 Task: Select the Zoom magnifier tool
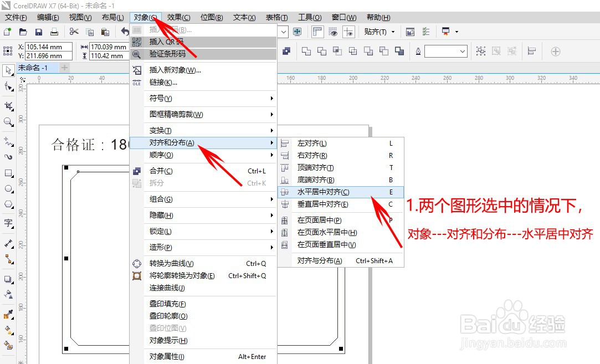[x=8, y=122]
